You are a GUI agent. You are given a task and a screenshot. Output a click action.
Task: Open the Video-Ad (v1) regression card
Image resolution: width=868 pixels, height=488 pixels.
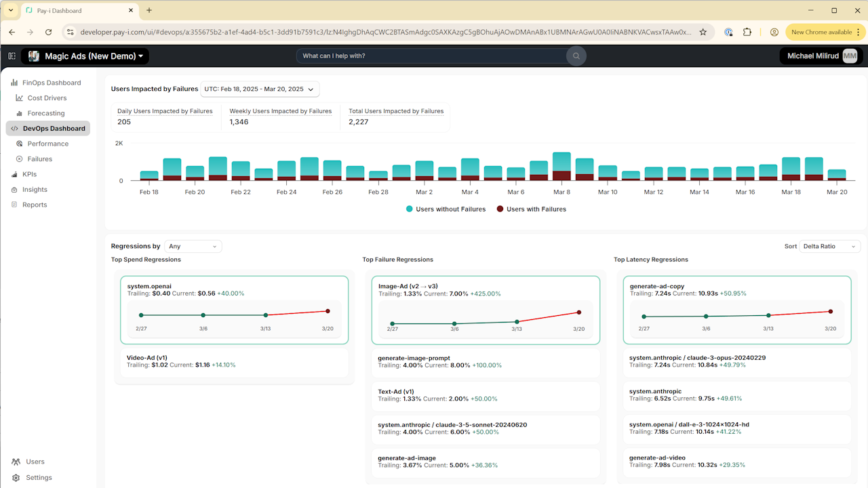pos(234,361)
